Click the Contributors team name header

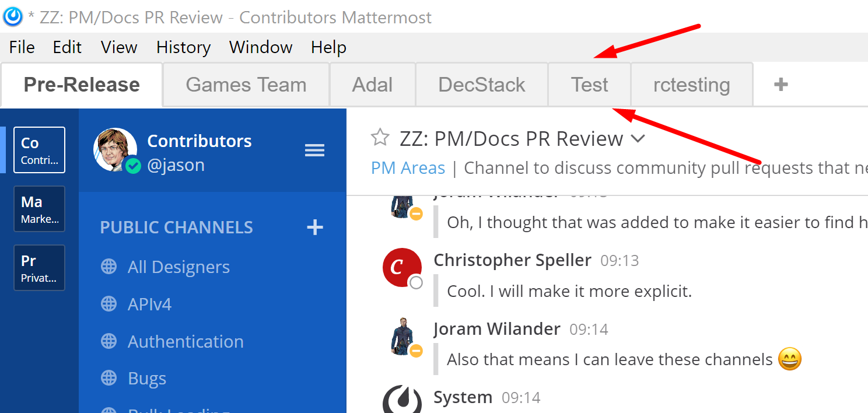[x=199, y=141]
